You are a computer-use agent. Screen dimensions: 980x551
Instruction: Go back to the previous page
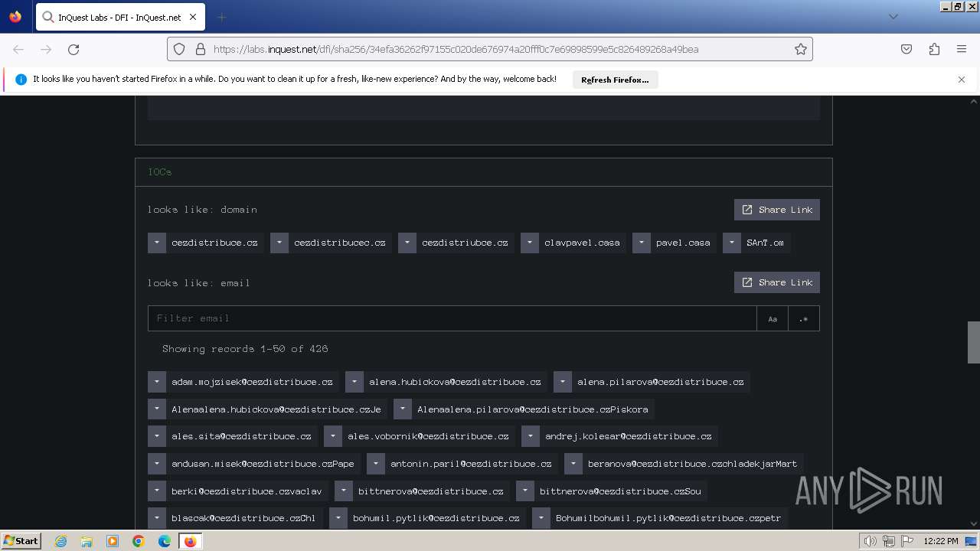point(18,49)
